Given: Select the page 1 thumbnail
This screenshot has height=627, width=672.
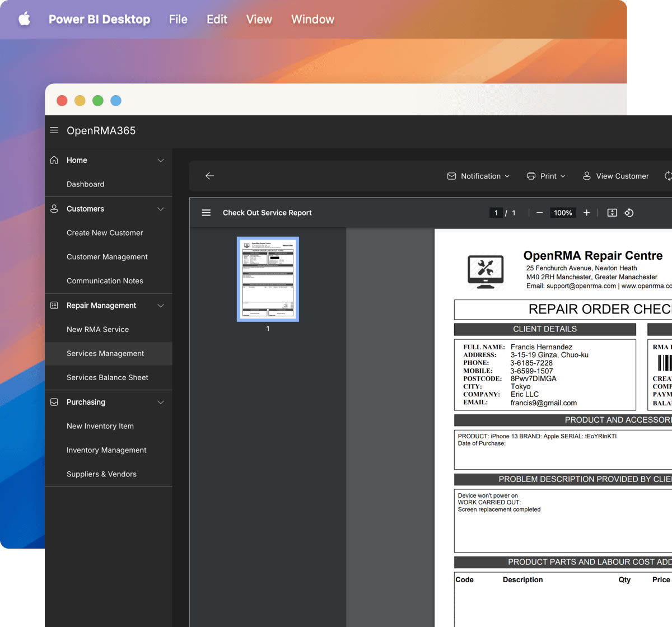Looking at the screenshot, I should (268, 279).
